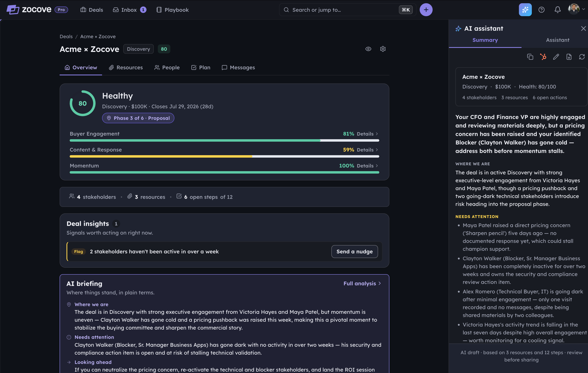588x373 pixels.
Task: Close the AI assistant panel
Action: coord(583,28)
